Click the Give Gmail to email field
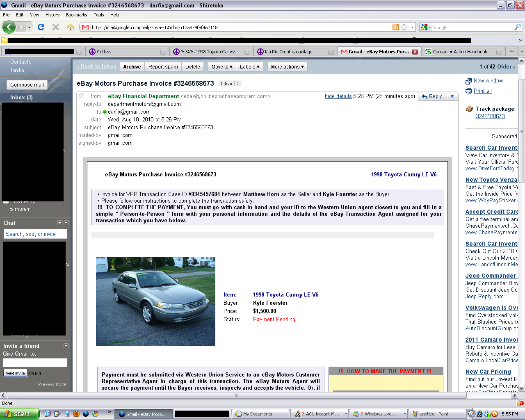Viewport: 525px width, 420px height. (35, 363)
